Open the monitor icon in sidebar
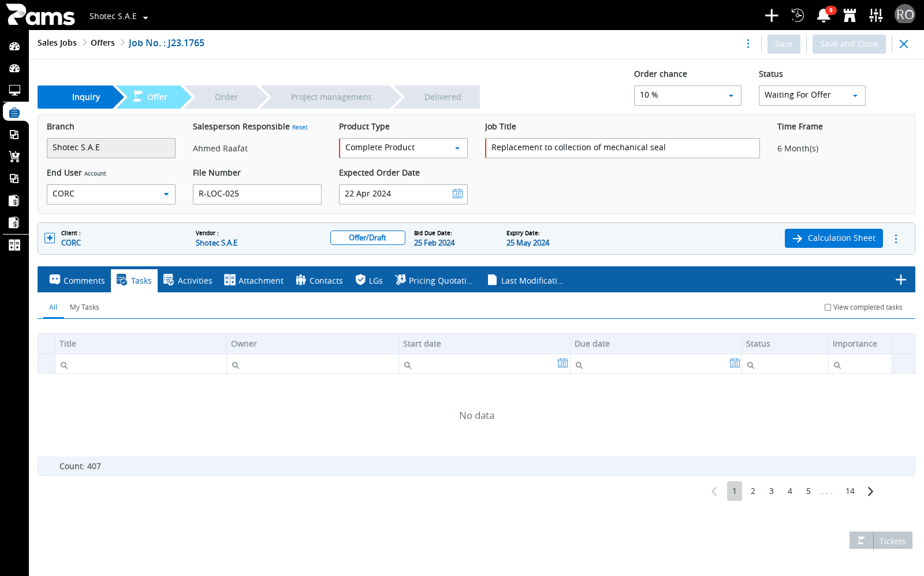Screen dimensions: 924x576 [14, 90]
